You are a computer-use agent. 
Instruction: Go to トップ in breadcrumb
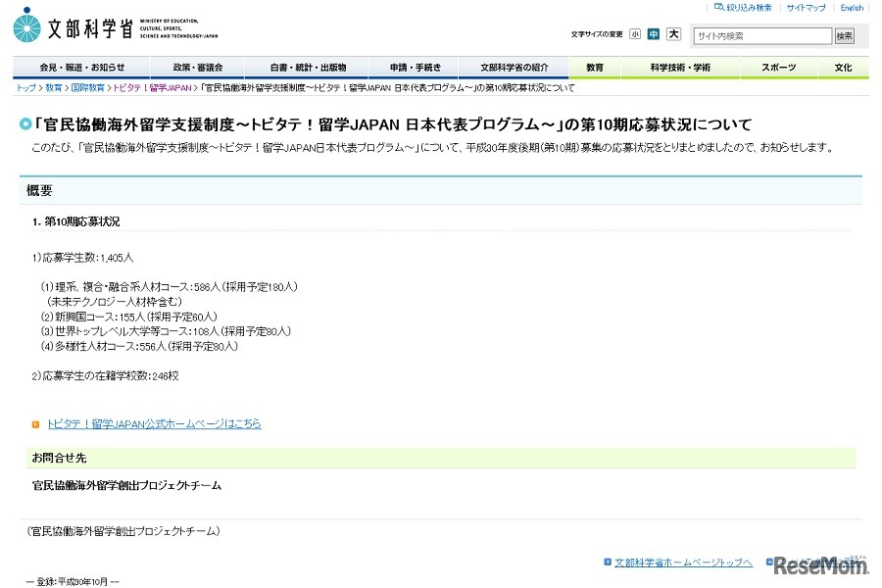tap(25, 88)
